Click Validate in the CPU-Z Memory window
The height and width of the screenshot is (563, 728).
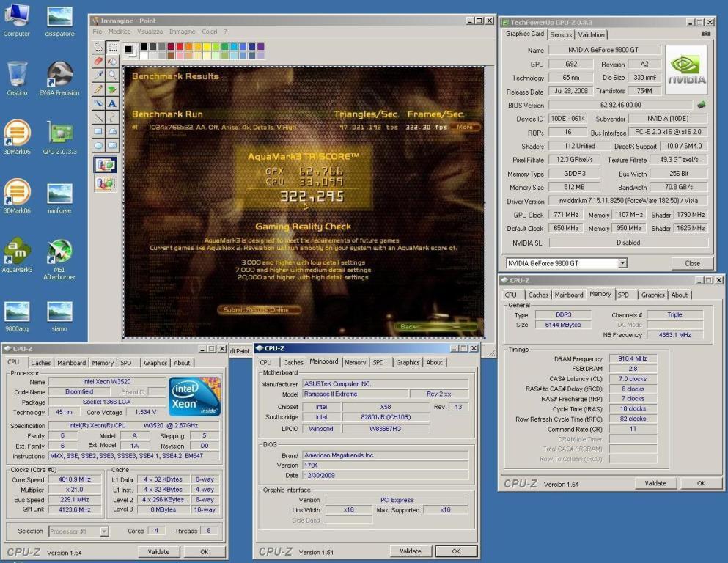pos(655,483)
